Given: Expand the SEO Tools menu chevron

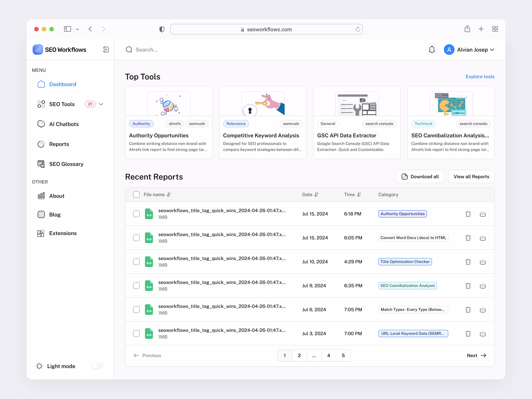Looking at the screenshot, I should [101, 104].
